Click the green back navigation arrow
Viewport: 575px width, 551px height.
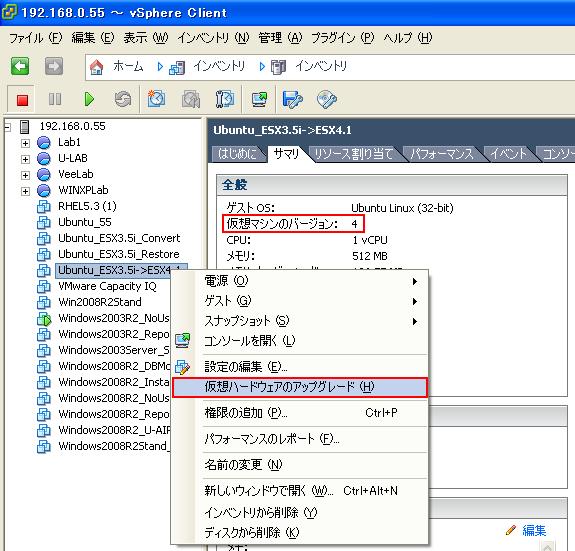[20, 66]
